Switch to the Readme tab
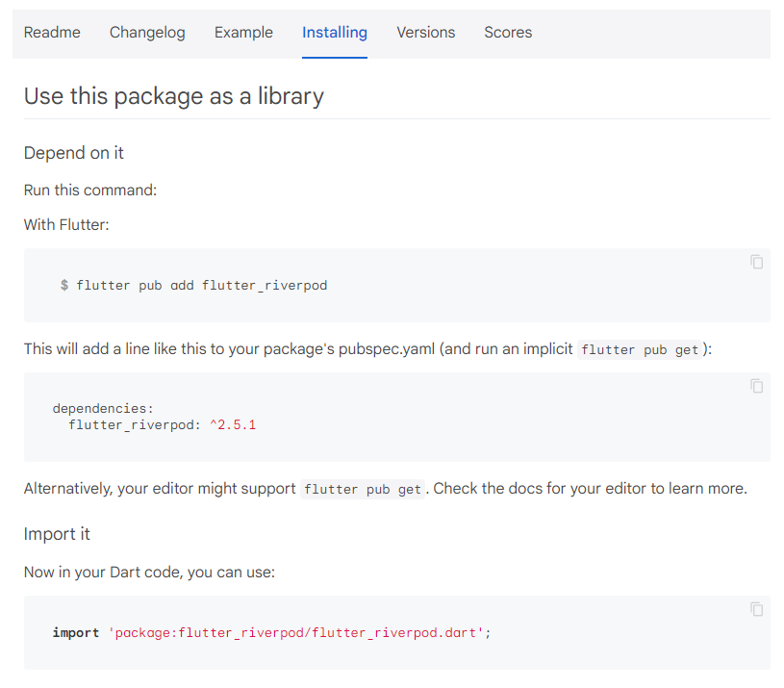This screenshot has height=688, width=784. point(52,32)
